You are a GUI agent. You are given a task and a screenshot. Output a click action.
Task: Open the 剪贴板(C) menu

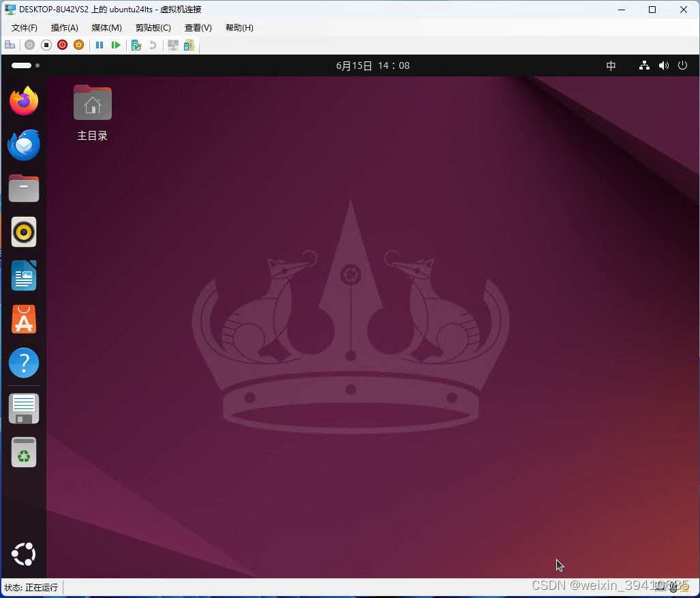[x=153, y=28]
